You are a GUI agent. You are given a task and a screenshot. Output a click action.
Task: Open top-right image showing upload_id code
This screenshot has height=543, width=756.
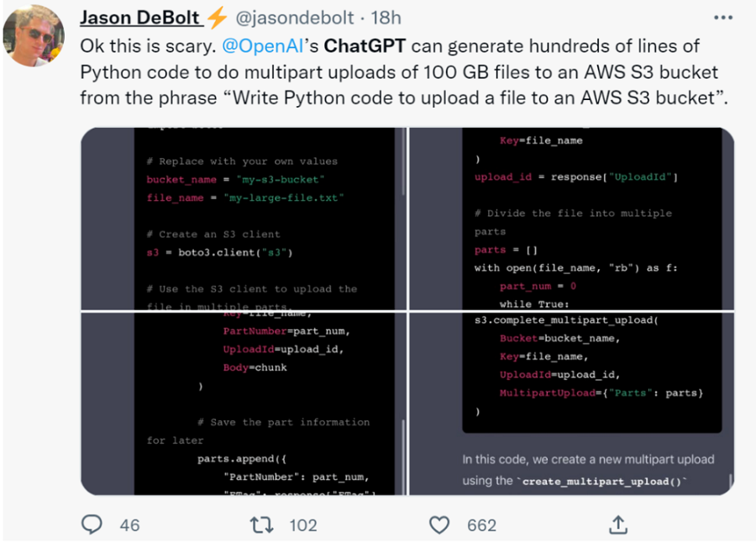coord(571,219)
